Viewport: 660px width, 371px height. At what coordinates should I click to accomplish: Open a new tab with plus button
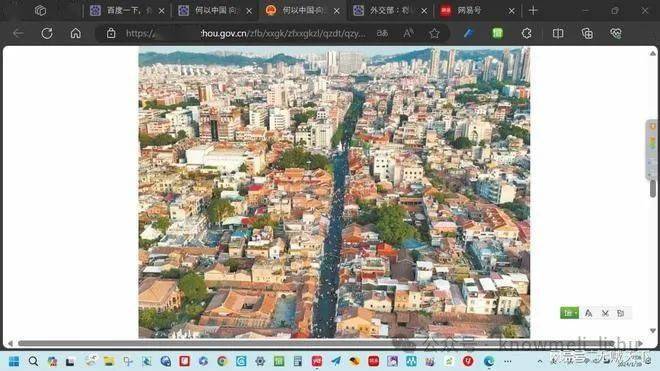click(x=533, y=11)
